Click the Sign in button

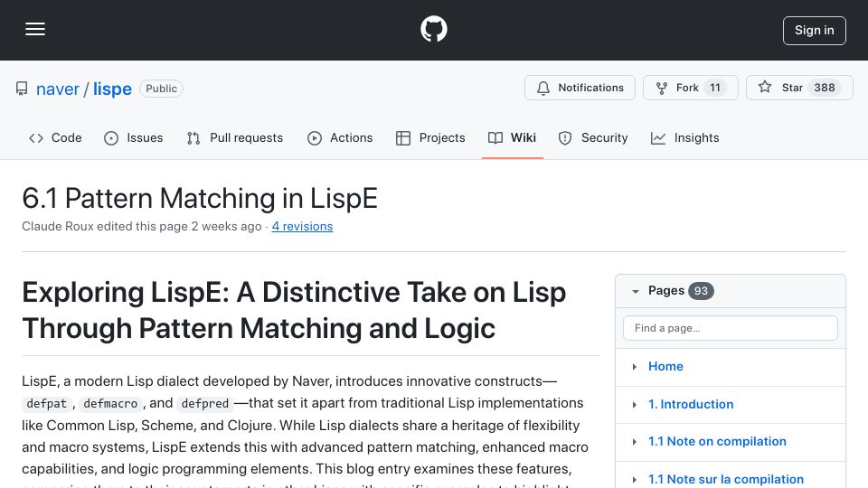(814, 31)
